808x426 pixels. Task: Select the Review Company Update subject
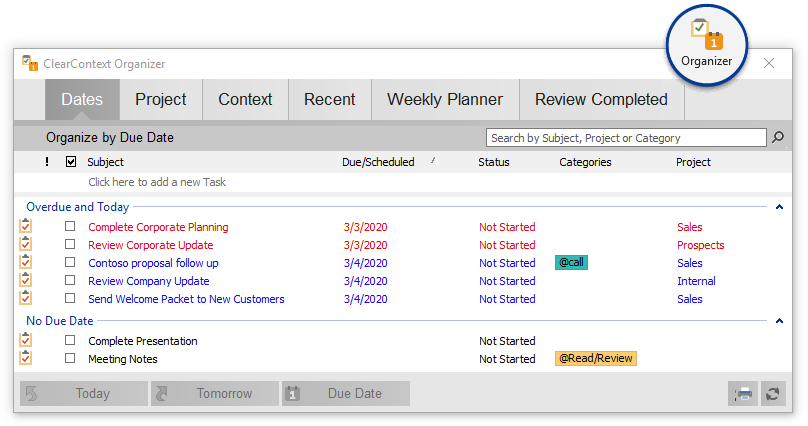[x=148, y=281]
